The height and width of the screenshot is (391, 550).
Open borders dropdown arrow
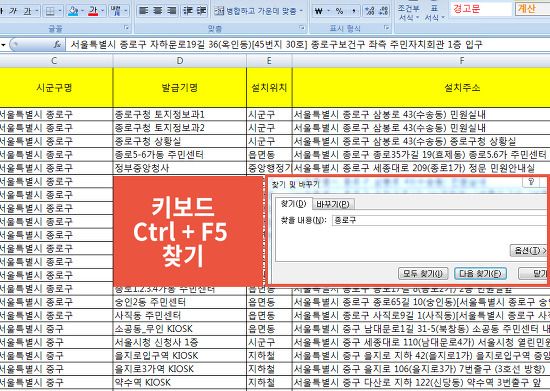pyautogui.click(x=60, y=11)
